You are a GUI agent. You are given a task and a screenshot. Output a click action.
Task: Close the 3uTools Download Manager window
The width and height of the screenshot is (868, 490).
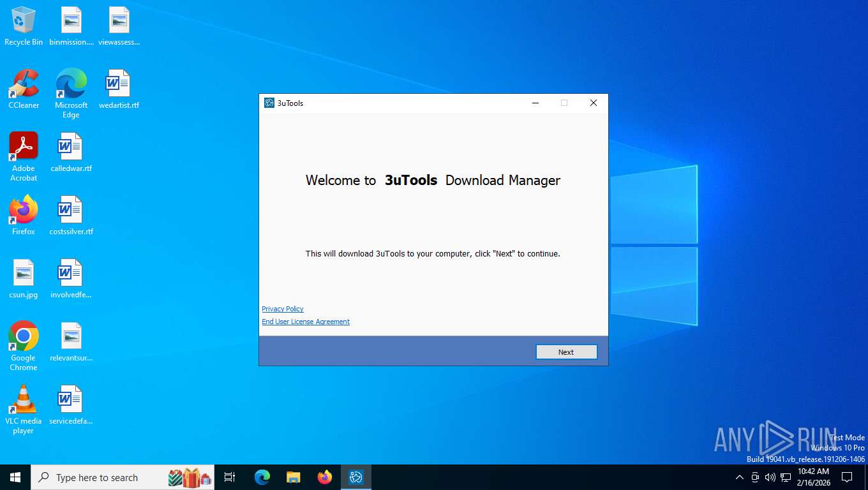pos(594,103)
